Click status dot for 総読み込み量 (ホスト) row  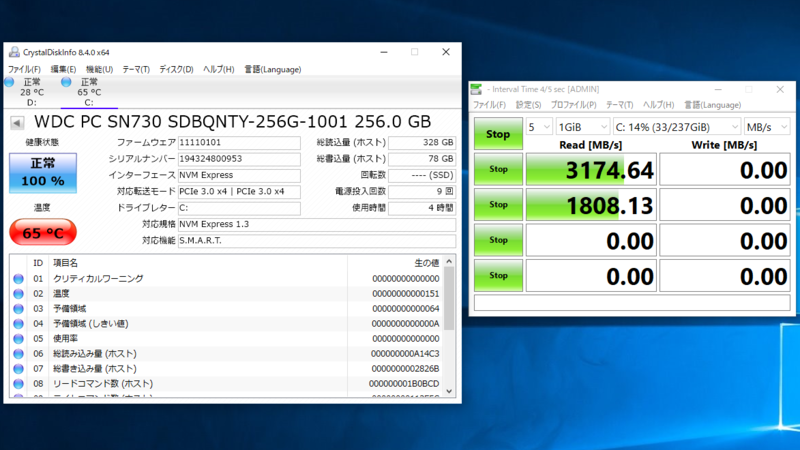coord(18,354)
